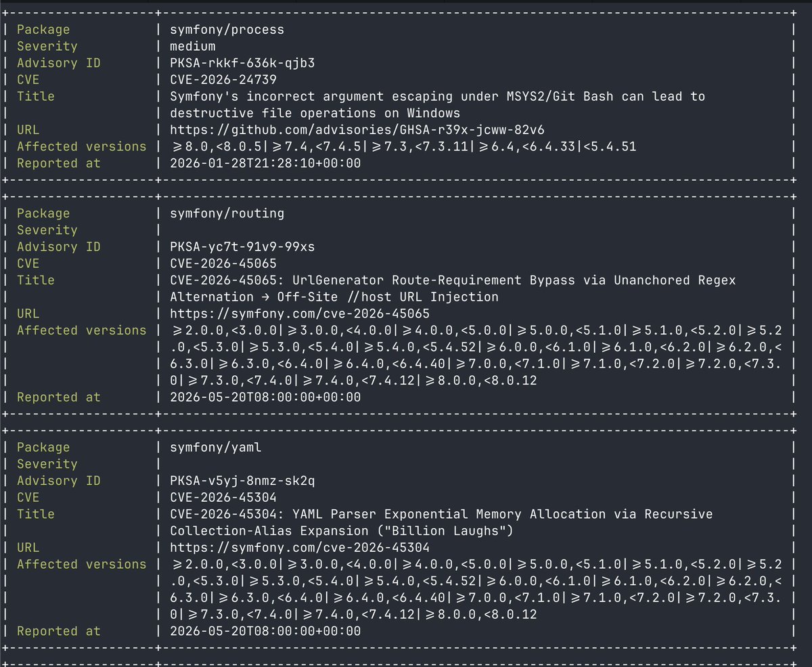
Task: Click advisory ID PKSA-v5yj-8nmz-sk2q
Action: coord(242,480)
